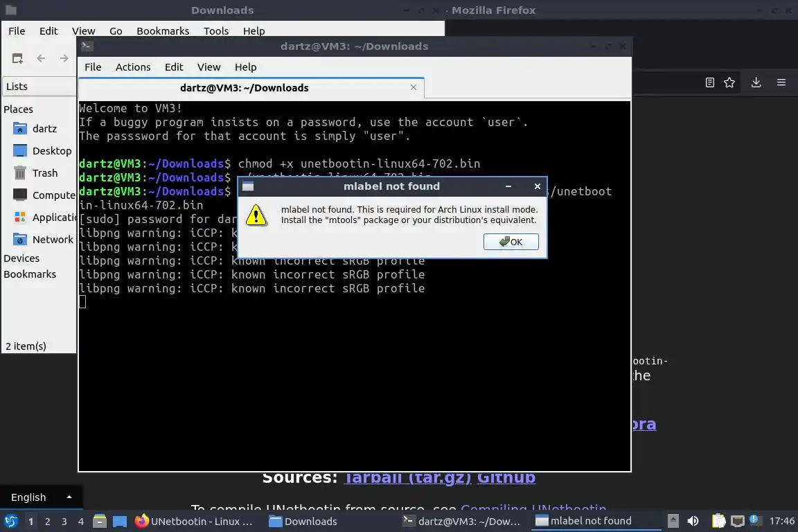
Task: Open Firefox reader view icon
Action: point(709,82)
